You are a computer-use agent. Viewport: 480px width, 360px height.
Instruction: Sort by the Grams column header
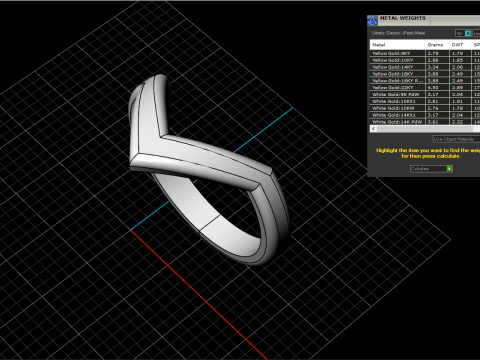click(x=436, y=45)
